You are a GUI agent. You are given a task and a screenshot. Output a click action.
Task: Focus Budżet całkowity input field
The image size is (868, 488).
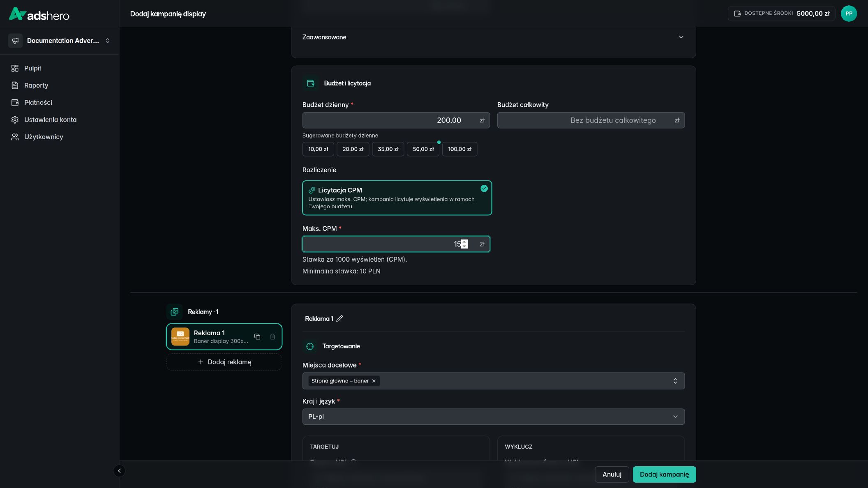click(591, 120)
